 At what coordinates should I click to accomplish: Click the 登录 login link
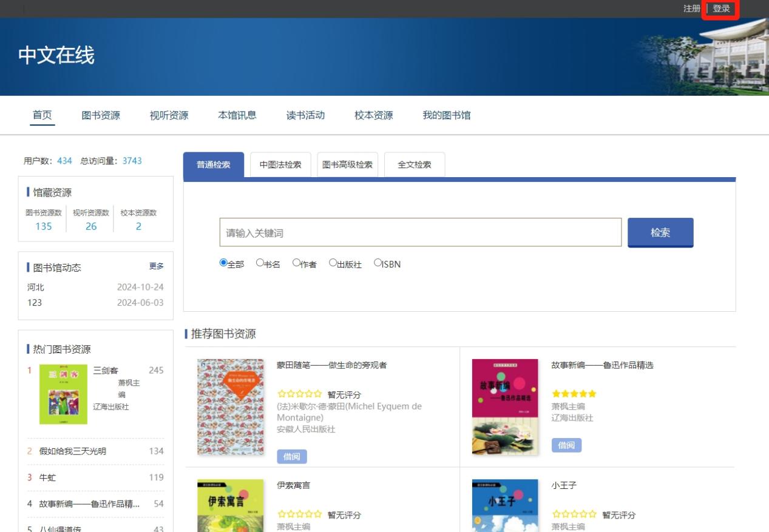click(x=721, y=8)
